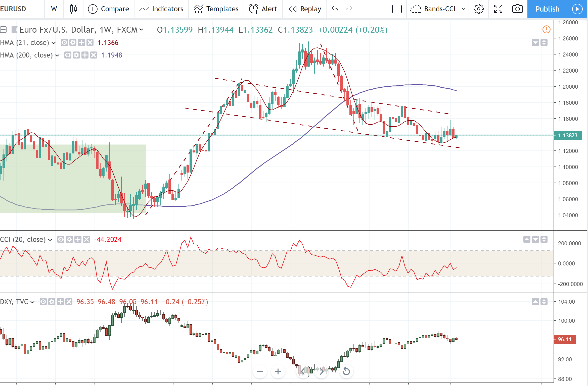Screen dimensions: 588x386
Task: Click the Publish button
Action: click(547, 9)
